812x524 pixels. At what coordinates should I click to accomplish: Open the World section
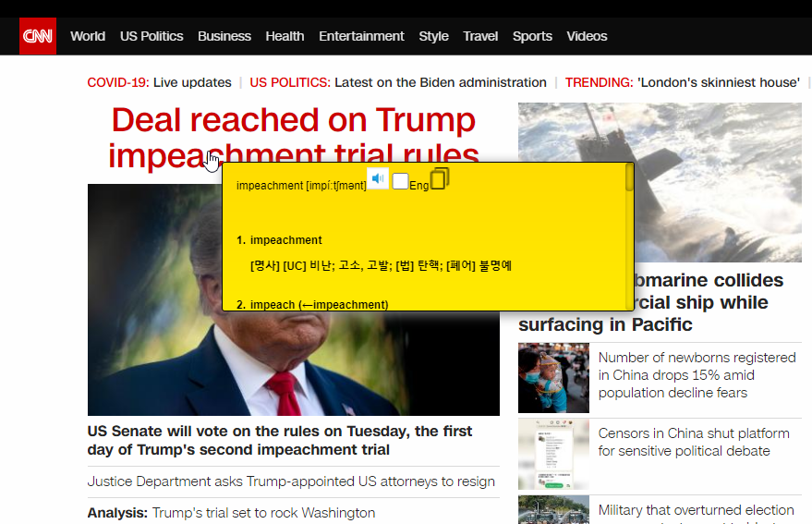pyautogui.click(x=88, y=36)
